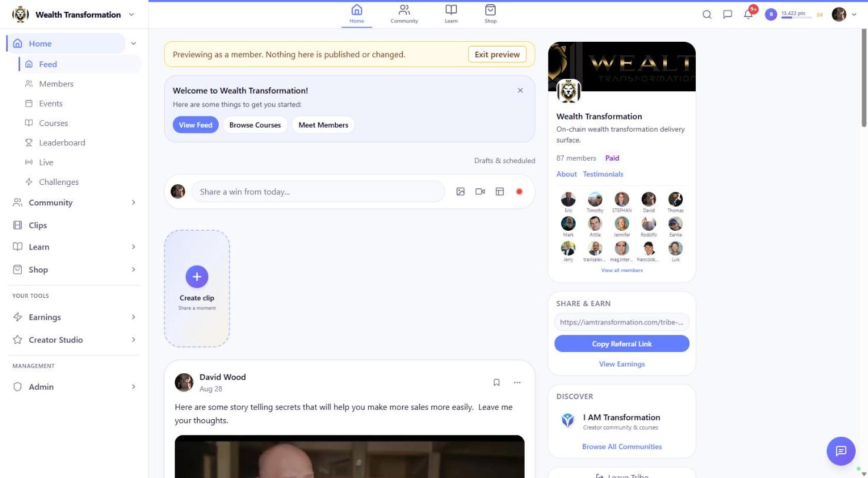This screenshot has width=868, height=478.
Task: Open the Drafts & scheduled link
Action: [x=505, y=161]
